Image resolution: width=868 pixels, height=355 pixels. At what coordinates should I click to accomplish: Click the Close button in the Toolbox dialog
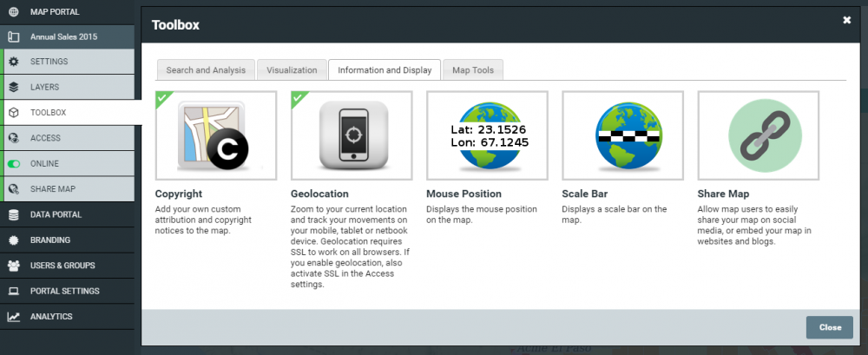tap(830, 327)
